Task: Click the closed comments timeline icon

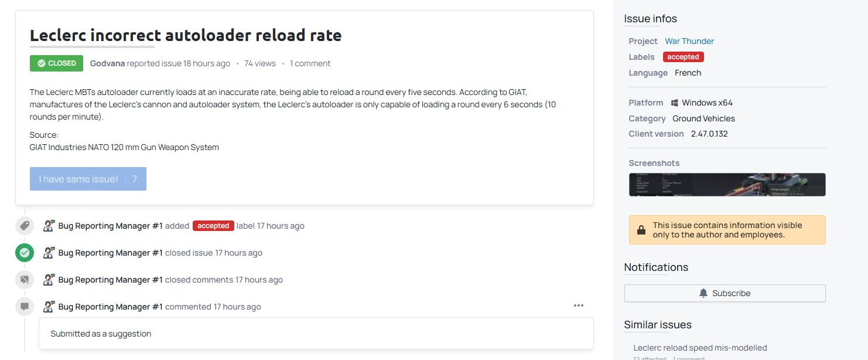Action: coord(25,280)
